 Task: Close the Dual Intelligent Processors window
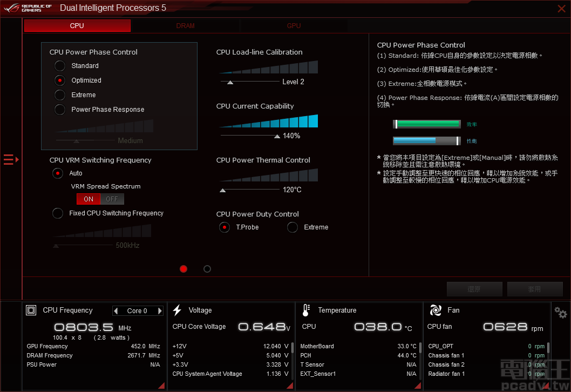(x=561, y=9)
